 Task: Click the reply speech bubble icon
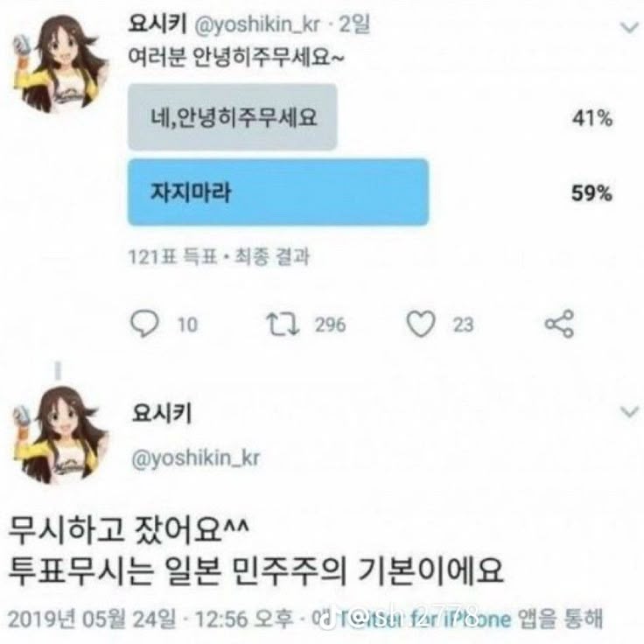144,324
